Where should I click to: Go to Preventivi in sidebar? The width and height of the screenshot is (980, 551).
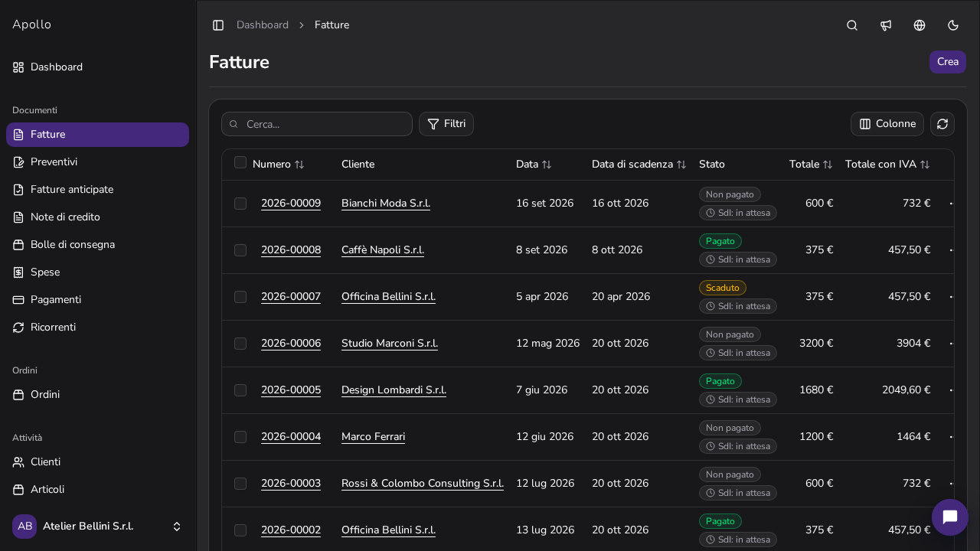97,162
